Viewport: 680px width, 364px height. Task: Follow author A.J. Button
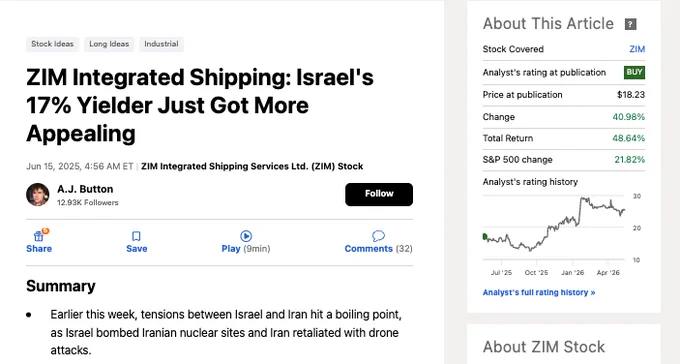tap(379, 194)
